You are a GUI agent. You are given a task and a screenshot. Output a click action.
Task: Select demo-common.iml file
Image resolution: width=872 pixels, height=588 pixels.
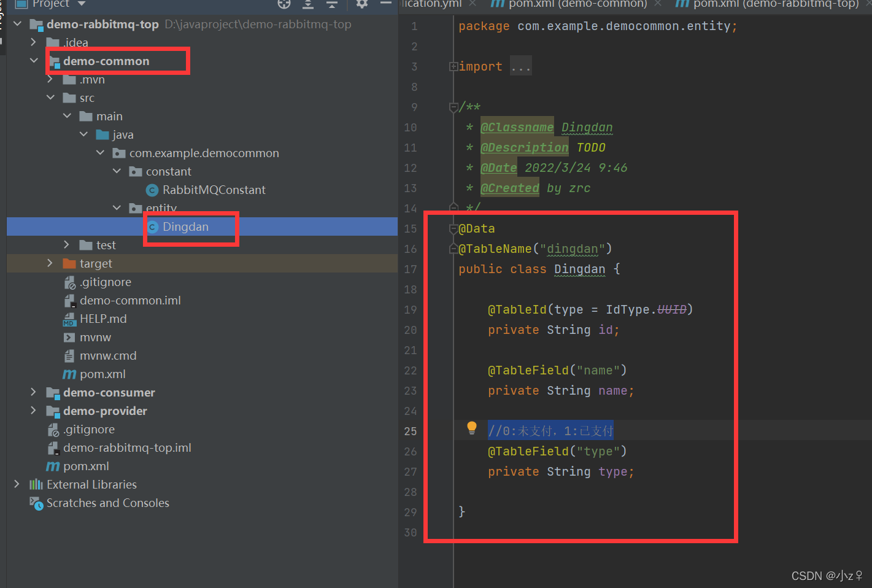point(130,301)
